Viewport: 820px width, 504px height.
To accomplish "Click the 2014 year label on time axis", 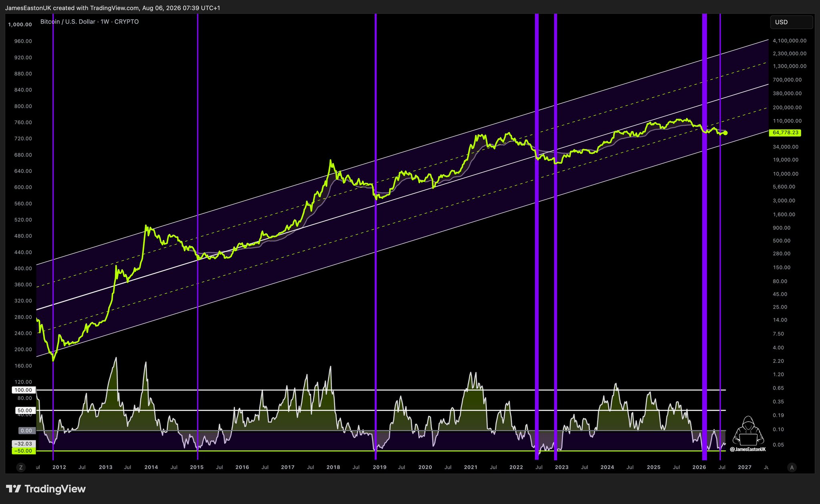I will click(x=151, y=467).
